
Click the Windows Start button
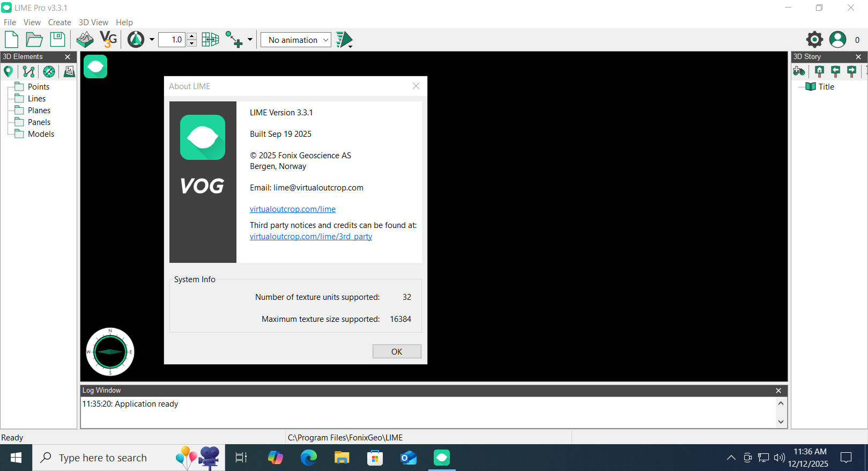[16, 458]
